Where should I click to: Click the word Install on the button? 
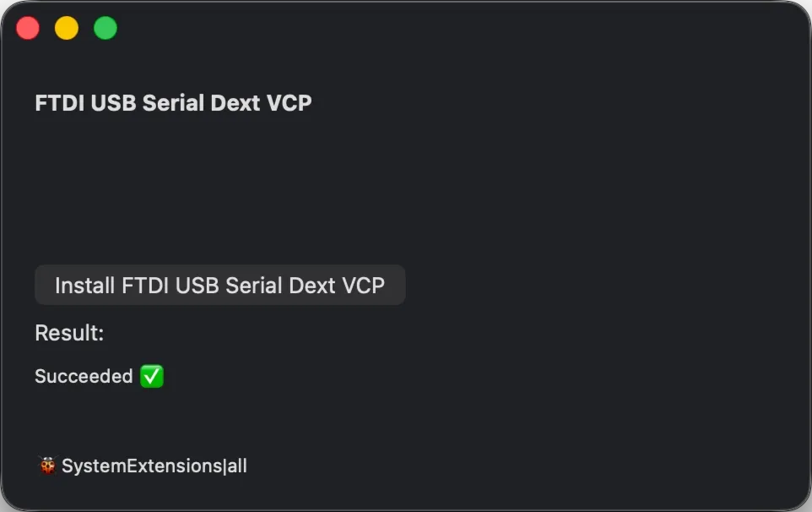[x=85, y=286]
